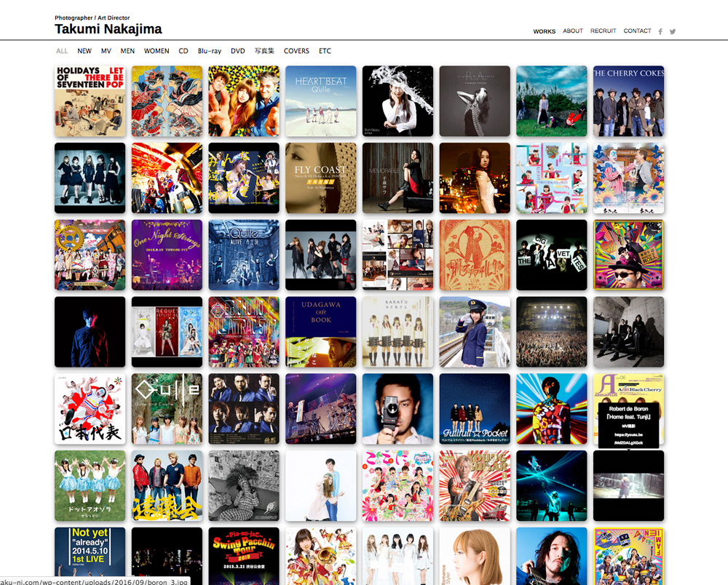Open HEART BEAT Q'ulle beach thumbnail
The width and height of the screenshot is (728, 585).
point(321,101)
